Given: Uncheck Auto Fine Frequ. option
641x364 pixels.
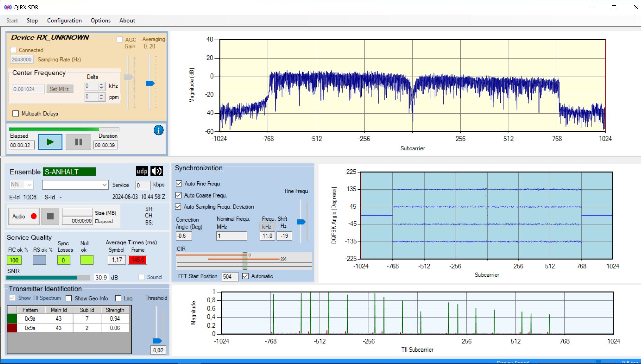Looking at the screenshot, I should tap(179, 184).
